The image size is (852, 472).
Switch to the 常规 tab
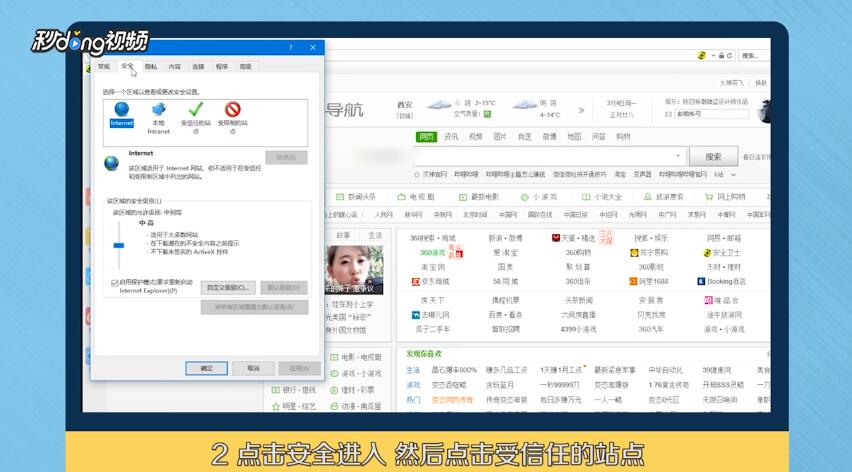pyautogui.click(x=104, y=66)
